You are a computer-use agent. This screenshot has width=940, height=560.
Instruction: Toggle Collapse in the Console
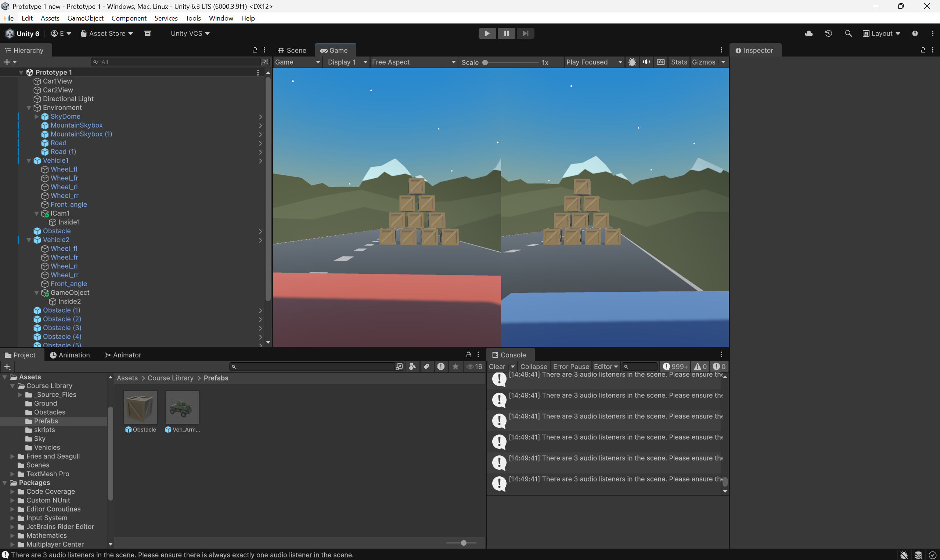[533, 366]
